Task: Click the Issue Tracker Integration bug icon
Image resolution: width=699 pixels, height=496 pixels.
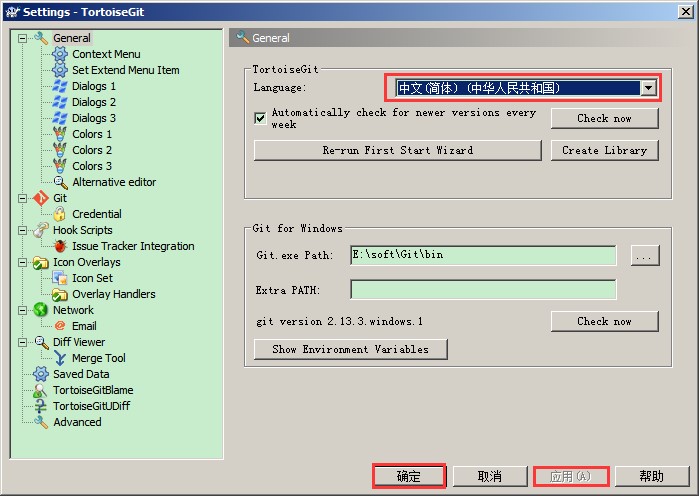Action: coord(60,246)
